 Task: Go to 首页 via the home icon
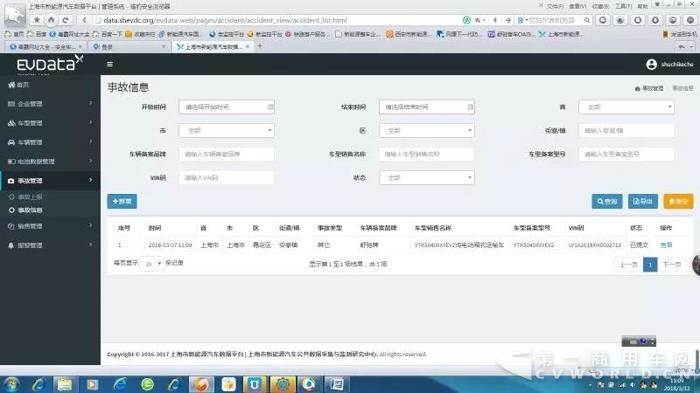(x=12, y=84)
